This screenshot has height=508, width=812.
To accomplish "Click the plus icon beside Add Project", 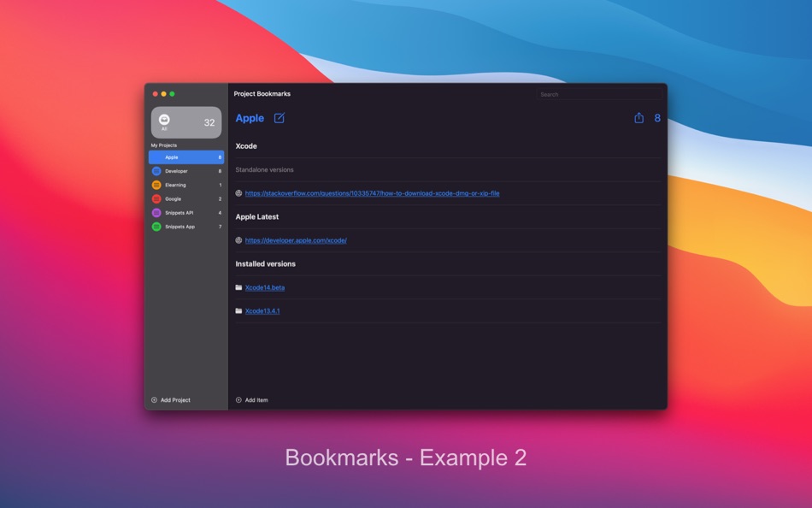I will coord(154,400).
